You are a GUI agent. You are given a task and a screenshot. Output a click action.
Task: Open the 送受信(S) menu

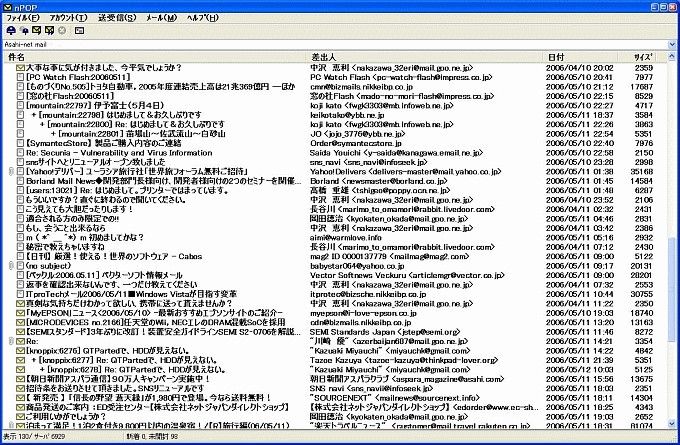tap(117, 18)
